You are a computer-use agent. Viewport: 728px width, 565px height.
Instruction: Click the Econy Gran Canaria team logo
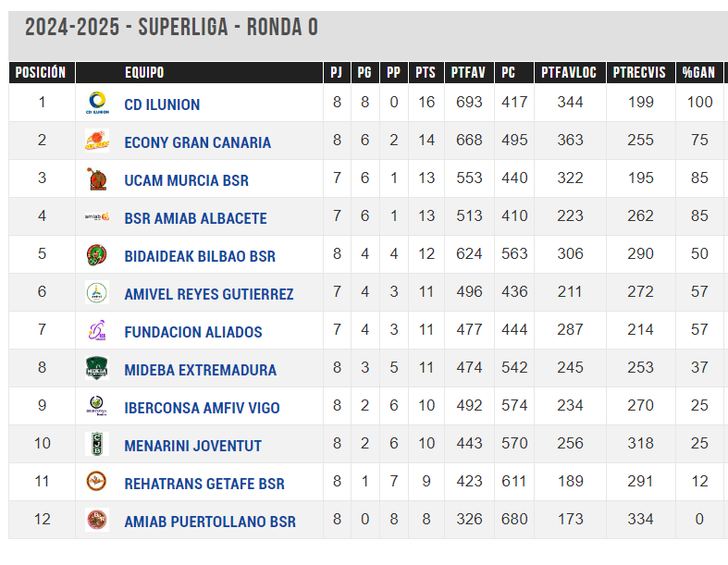(x=97, y=141)
